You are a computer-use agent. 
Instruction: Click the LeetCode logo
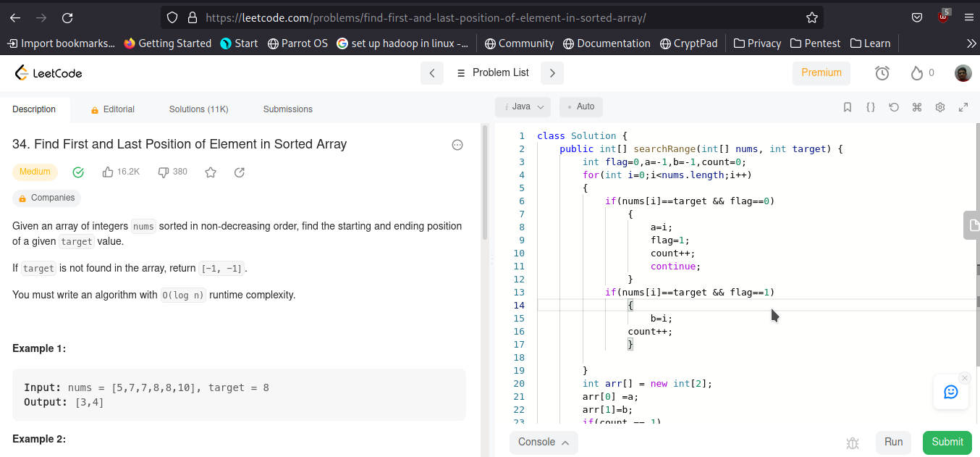point(48,73)
